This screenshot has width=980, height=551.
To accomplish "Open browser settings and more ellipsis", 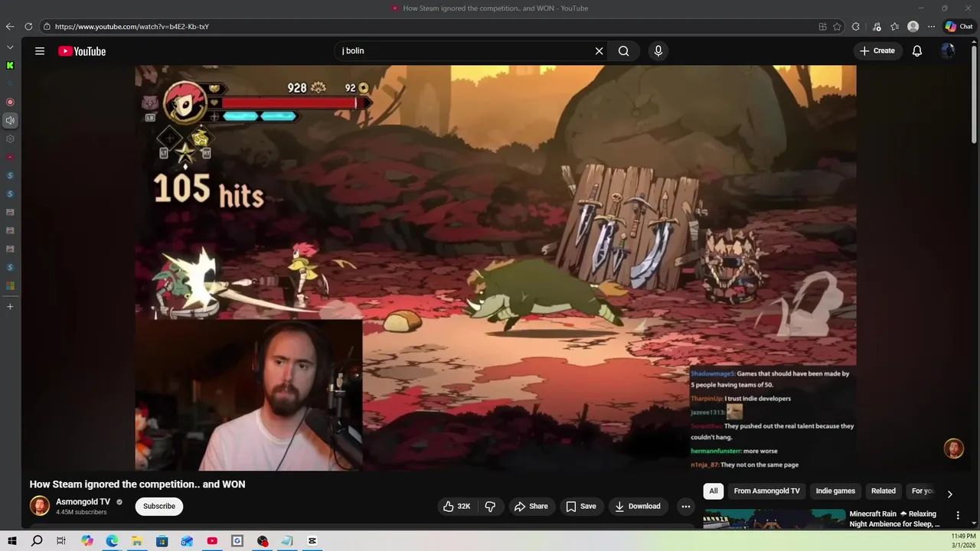I will click(931, 27).
